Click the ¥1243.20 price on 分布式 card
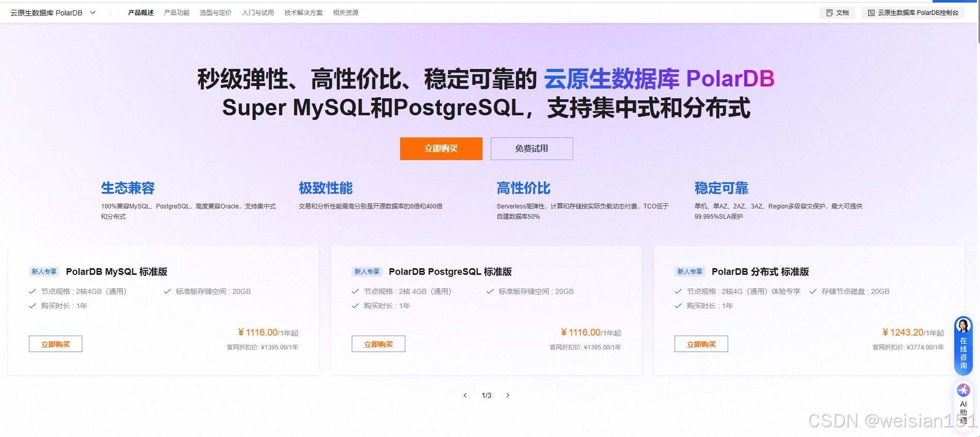This screenshot has height=437, width=980. coord(903,333)
